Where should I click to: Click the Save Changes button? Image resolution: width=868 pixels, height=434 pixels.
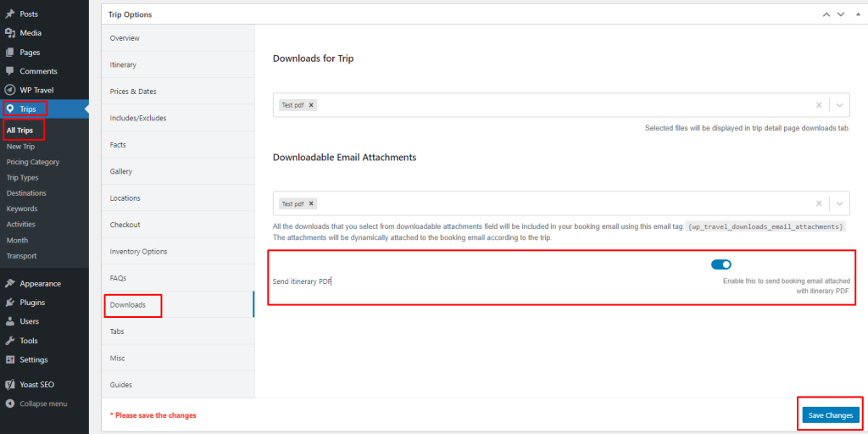831,415
